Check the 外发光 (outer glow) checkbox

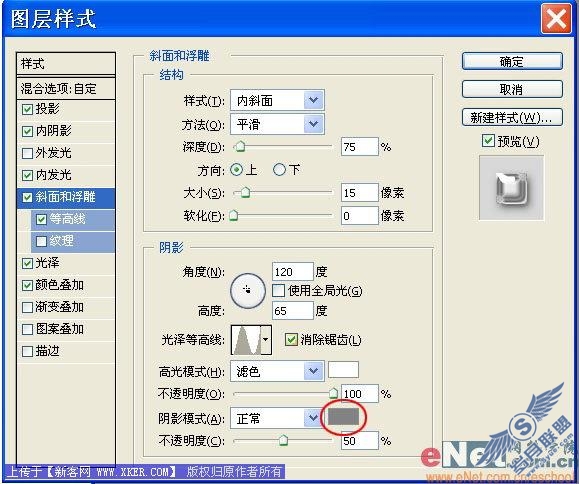[27, 153]
